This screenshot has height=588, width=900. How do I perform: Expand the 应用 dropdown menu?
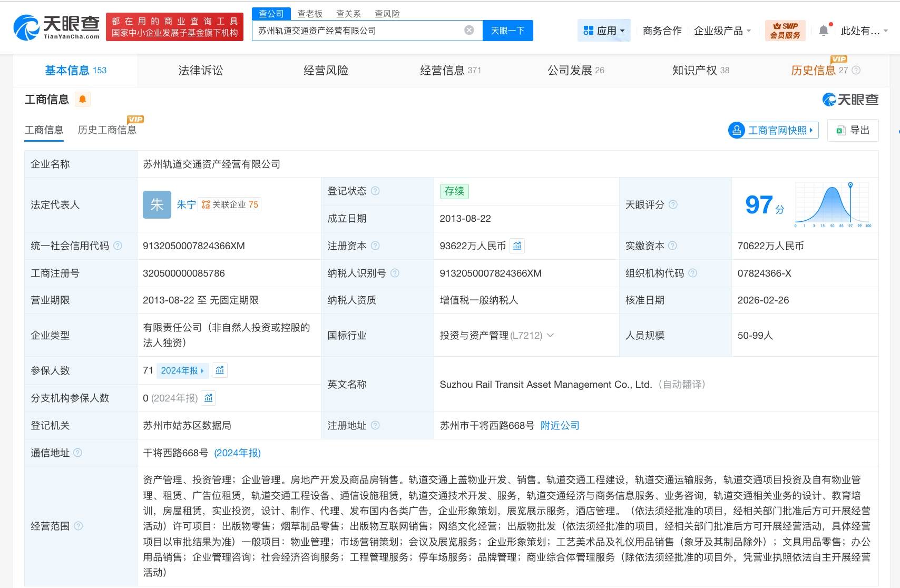click(604, 31)
